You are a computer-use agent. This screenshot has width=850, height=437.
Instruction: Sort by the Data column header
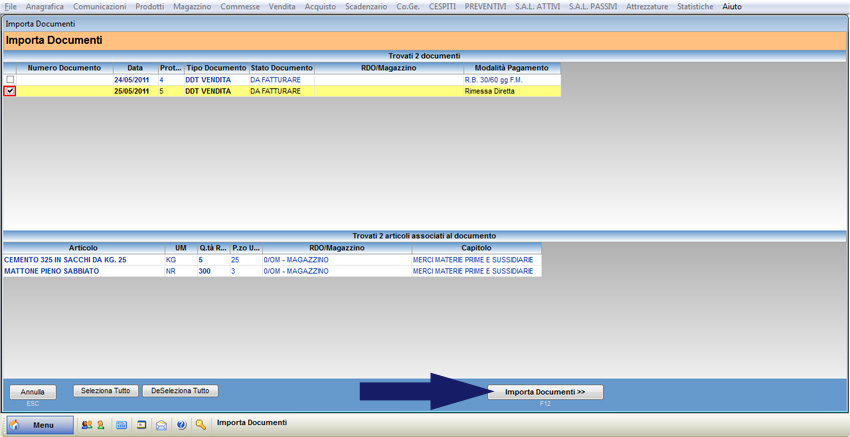tap(135, 68)
